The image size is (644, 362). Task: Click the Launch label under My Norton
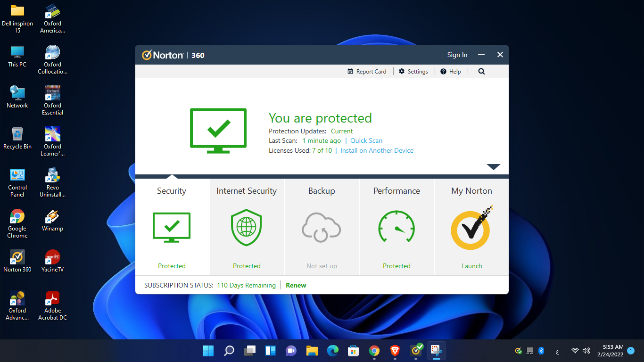pos(471,266)
